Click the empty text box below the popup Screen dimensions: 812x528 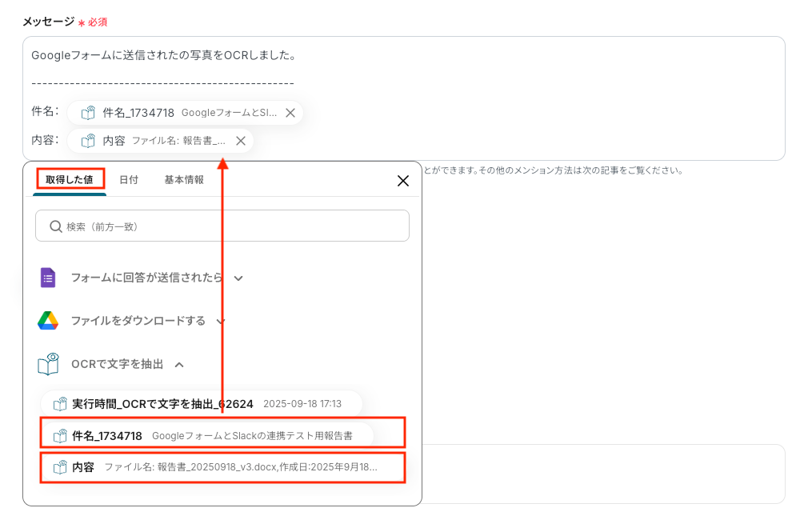coord(603,474)
